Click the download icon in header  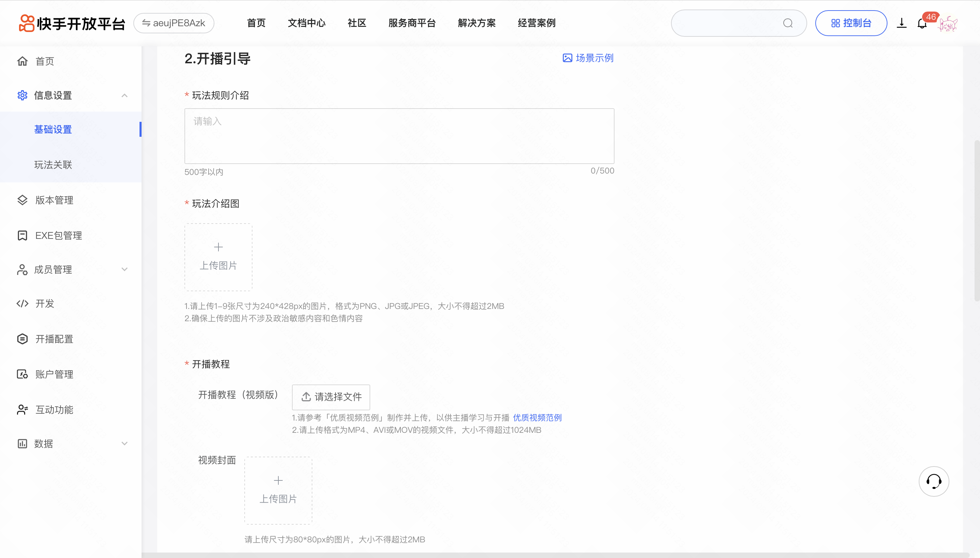coord(901,23)
